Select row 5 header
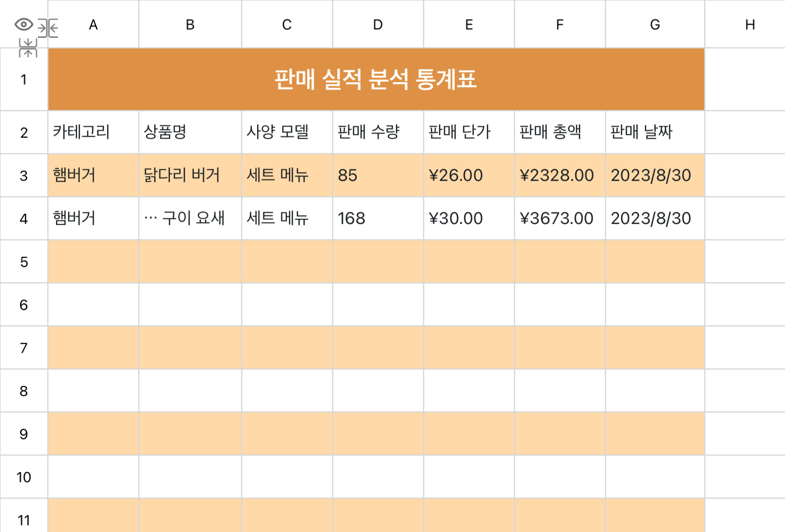Screen dimensions: 785x532 (23, 262)
